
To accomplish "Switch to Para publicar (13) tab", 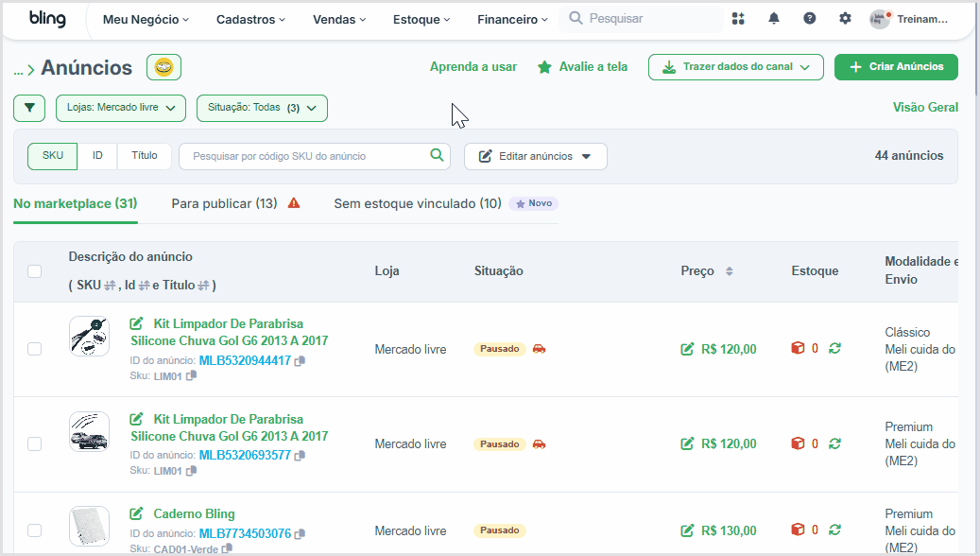I will (224, 204).
